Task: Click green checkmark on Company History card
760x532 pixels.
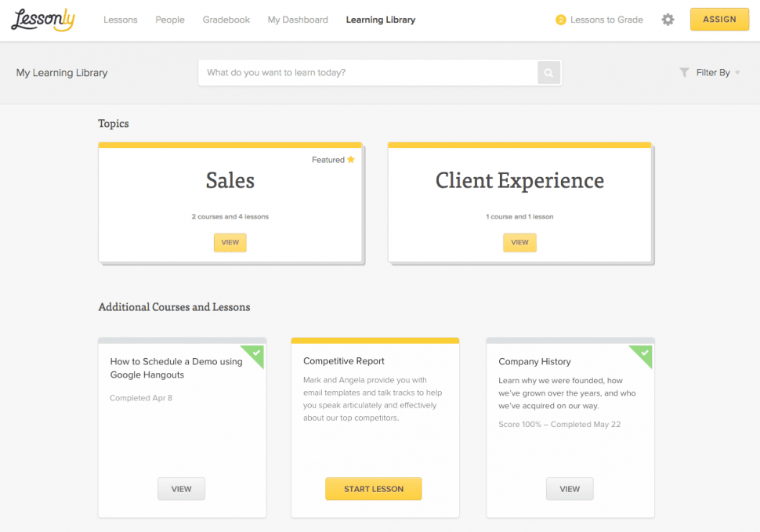Action: tap(644, 354)
